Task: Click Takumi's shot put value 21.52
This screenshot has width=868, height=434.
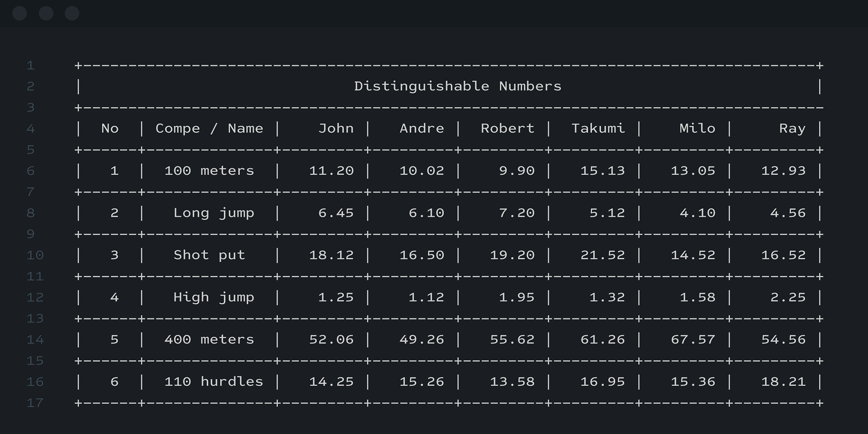Action: click(x=602, y=255)
